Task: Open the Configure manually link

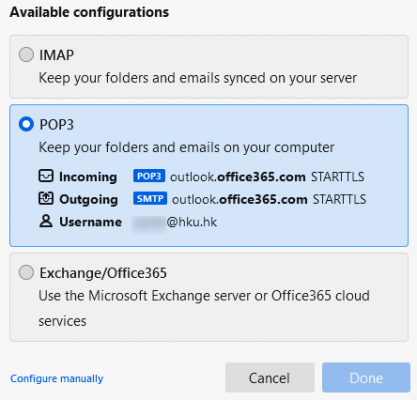Action: 57,379
